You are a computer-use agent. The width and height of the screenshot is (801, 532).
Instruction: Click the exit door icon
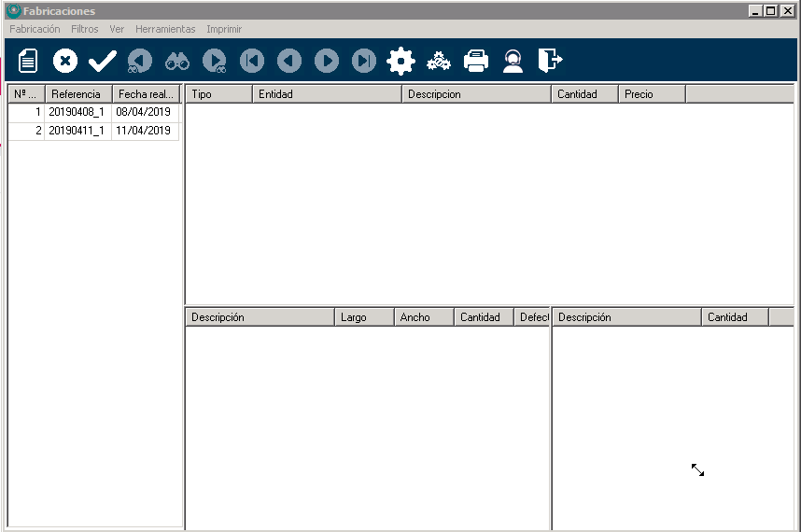coord(550,62)
